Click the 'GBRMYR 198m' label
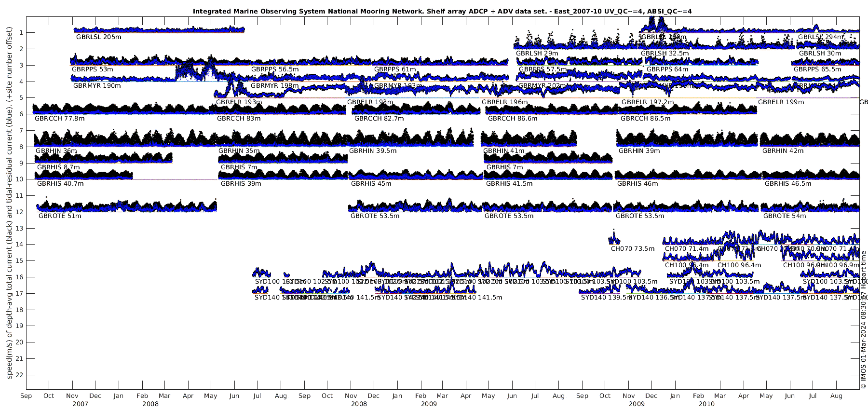868x410 pixels. [x=275, y=86]
